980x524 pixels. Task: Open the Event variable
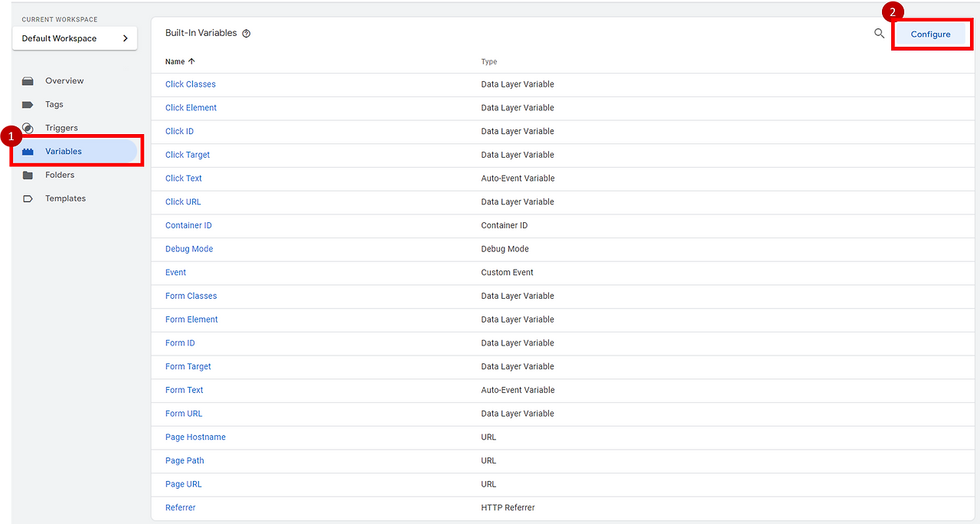click(x=175, y=272)
